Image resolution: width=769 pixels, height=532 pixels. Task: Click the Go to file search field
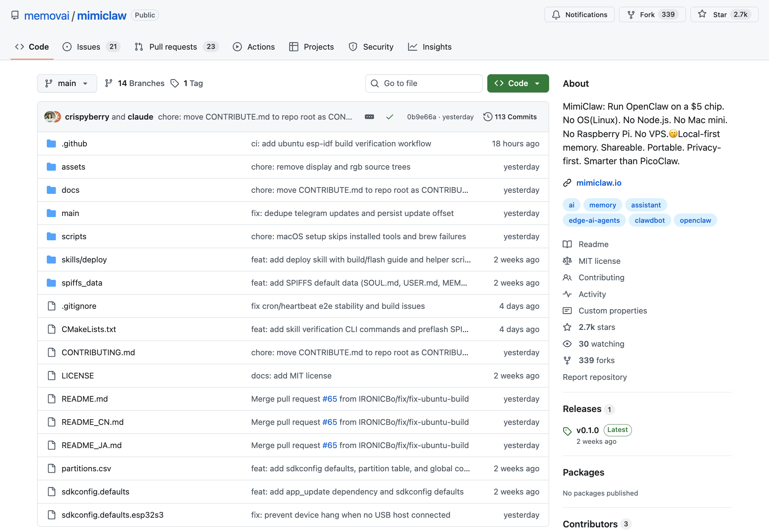tap(424, 83)
